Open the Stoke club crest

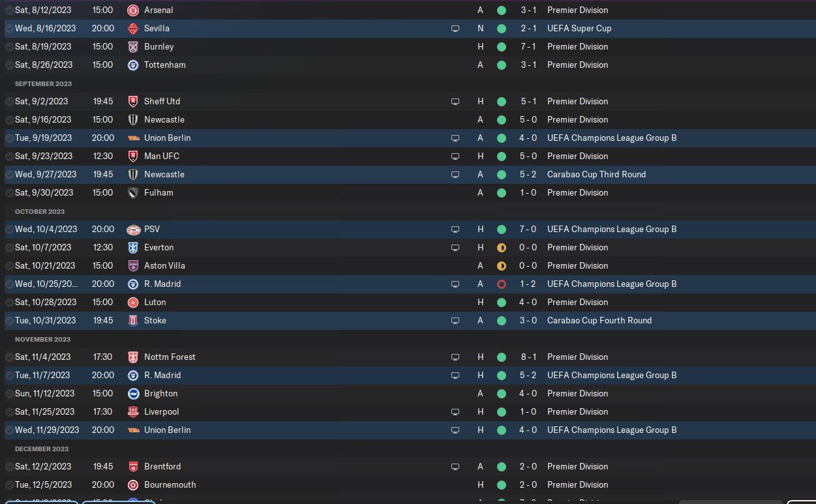point(133,321)
